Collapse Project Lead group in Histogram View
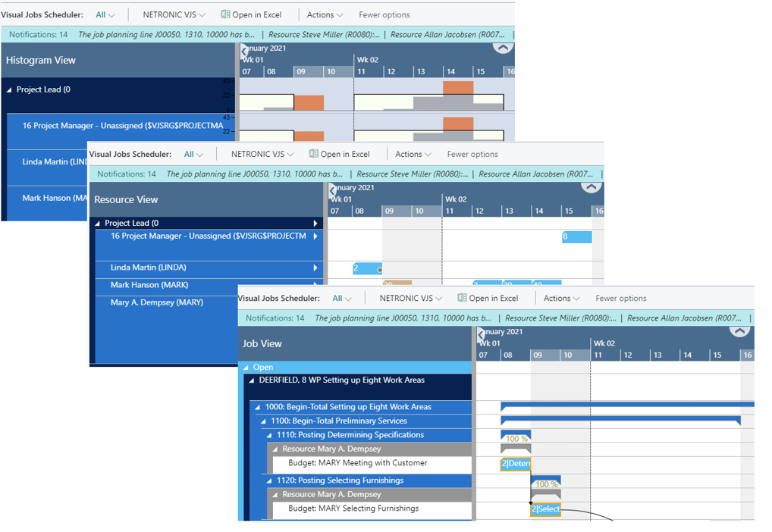 (x=9, y=90)
